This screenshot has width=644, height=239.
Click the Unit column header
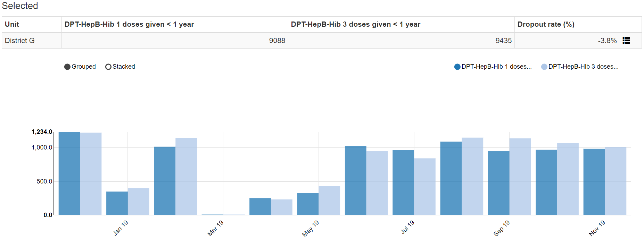pyautogui.click(x=32, y=24)
